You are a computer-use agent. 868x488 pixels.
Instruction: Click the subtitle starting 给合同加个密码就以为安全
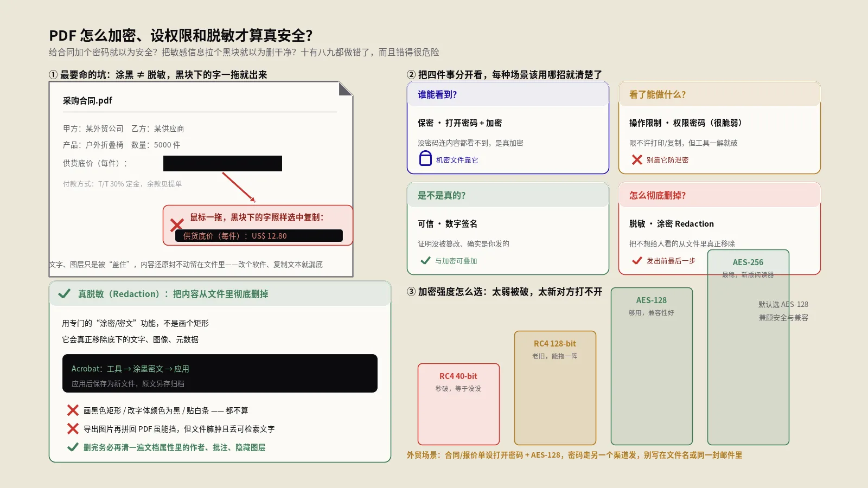point(244,52)
